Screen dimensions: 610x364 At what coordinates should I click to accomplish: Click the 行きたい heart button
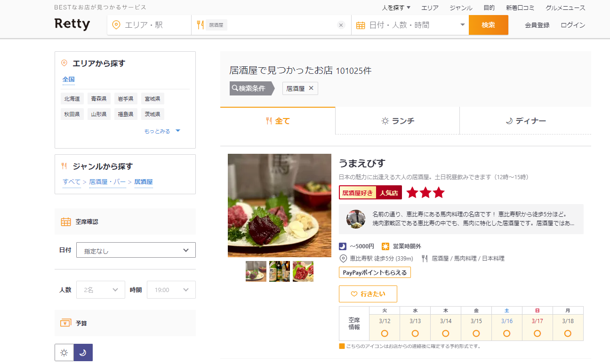(368, 294)
